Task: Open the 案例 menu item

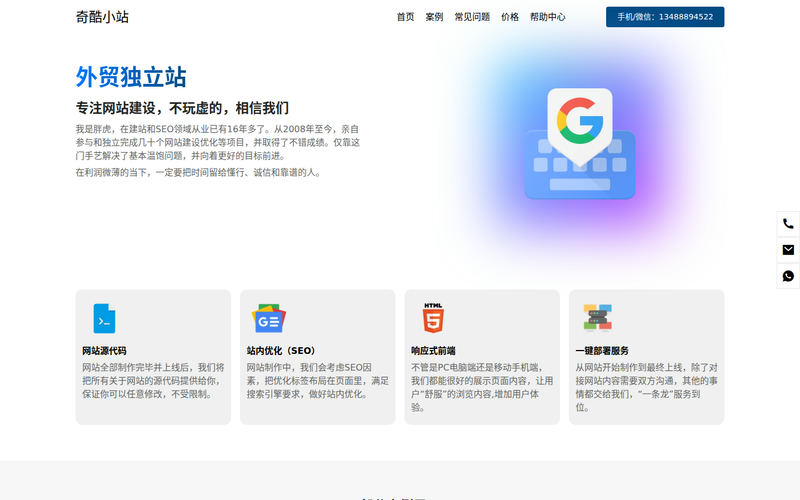Action: pos(434,17)
